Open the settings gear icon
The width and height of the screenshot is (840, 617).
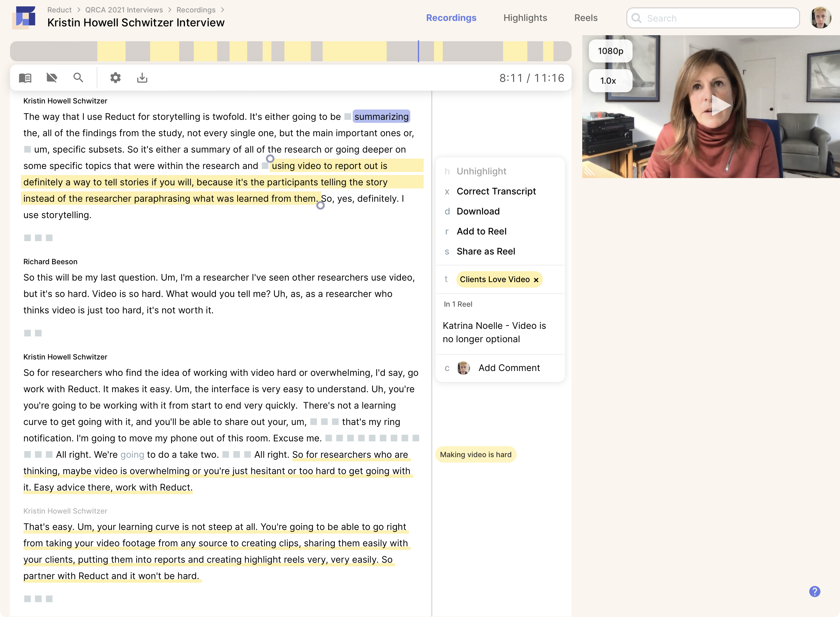coord(115,78)
